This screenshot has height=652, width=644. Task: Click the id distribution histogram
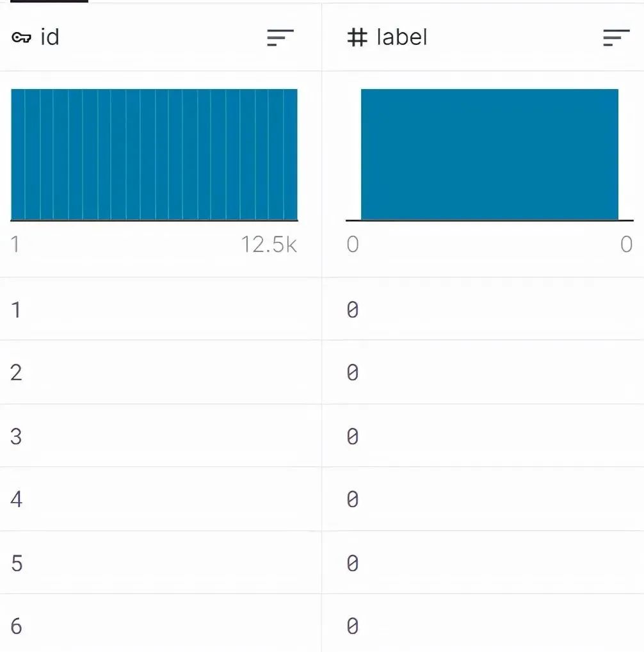[154, 154]
